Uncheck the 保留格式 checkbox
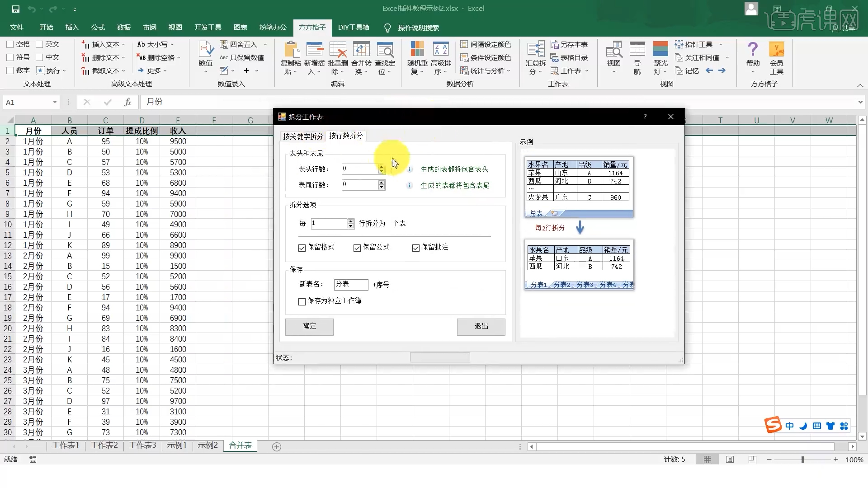Viewport: 868px width, 488px height. [x=302, y=248]
